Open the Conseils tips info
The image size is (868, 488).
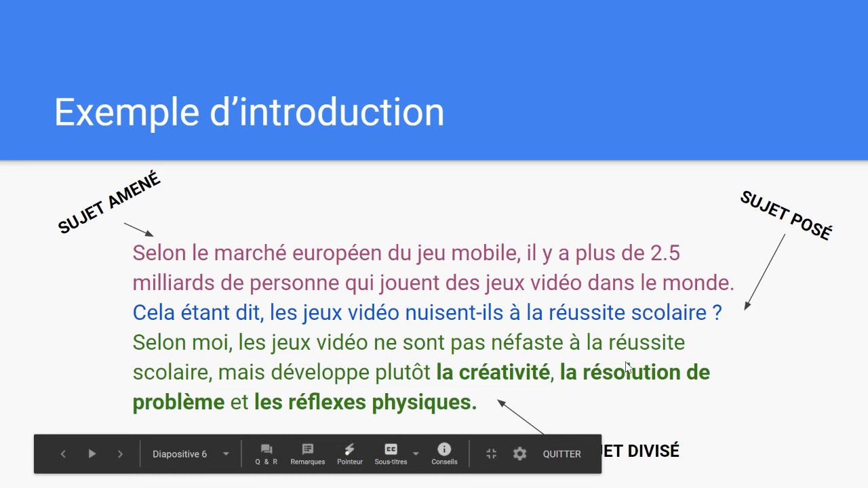tap(444, 454)
